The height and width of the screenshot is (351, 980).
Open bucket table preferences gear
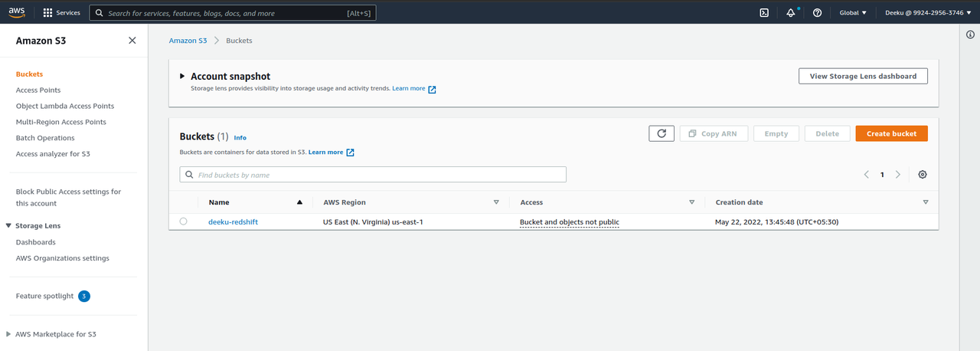pyautogui.click(x=923, y=175)
